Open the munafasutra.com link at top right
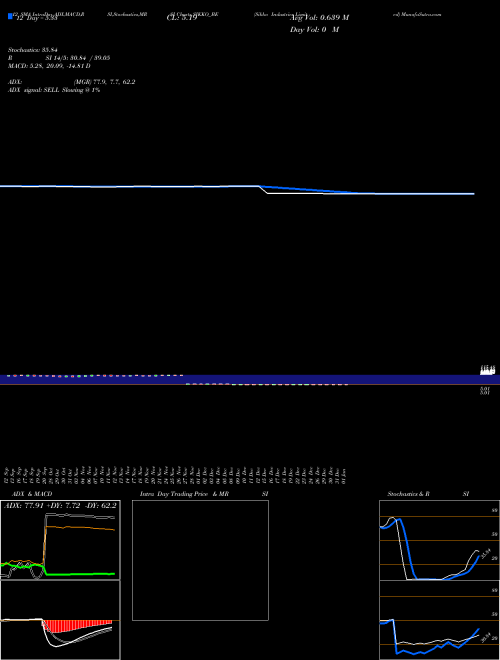 click(417, 14)
